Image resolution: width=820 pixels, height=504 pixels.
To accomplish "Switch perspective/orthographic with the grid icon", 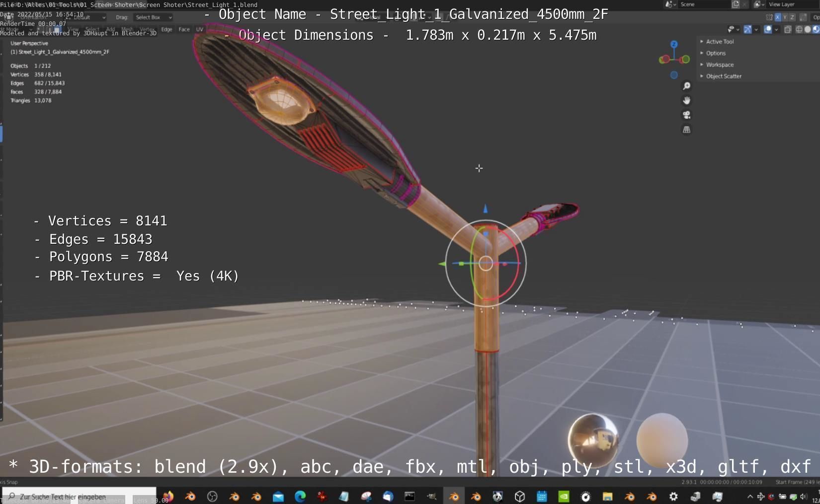I will [x=686, y=130].
